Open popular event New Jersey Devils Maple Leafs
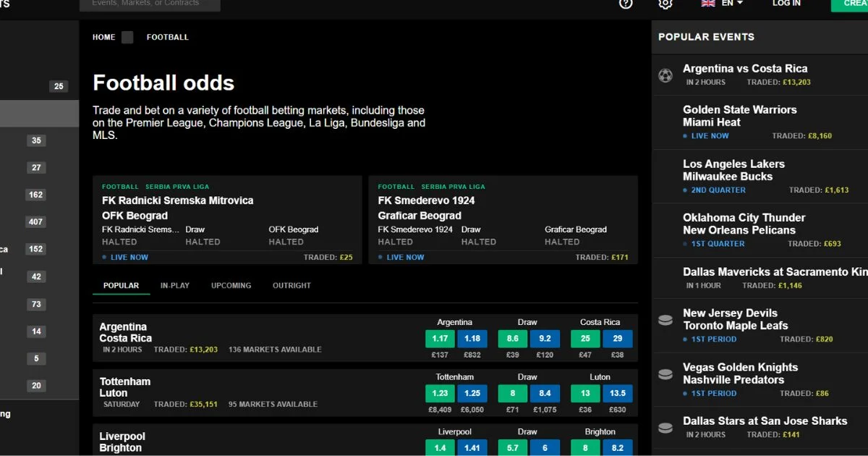868x456 pixels. pos(736,319)
